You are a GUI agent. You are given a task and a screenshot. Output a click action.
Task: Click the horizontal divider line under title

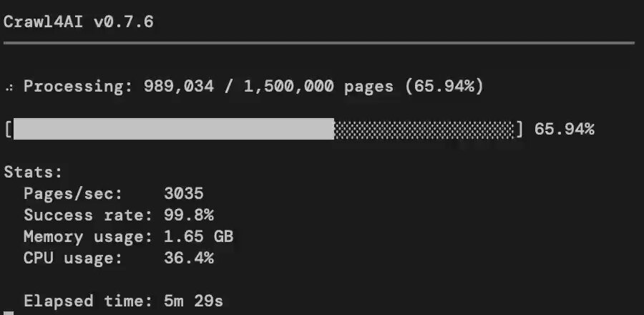(319, 43)
